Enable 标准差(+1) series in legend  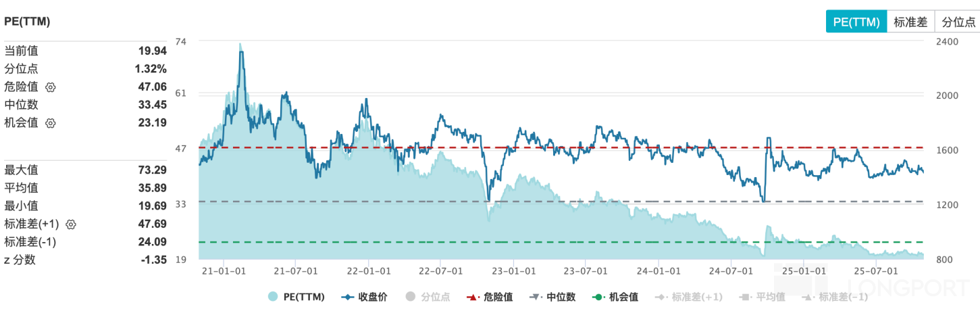(687, 297)
